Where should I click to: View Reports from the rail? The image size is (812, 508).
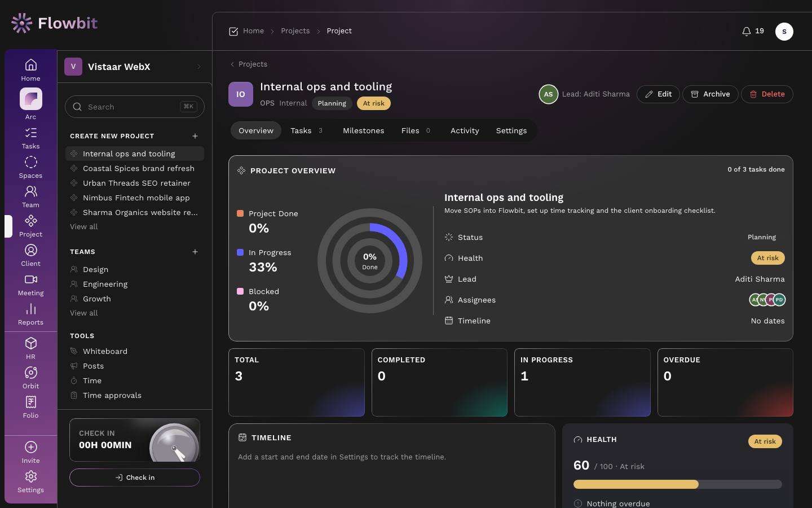pos(30,314)
